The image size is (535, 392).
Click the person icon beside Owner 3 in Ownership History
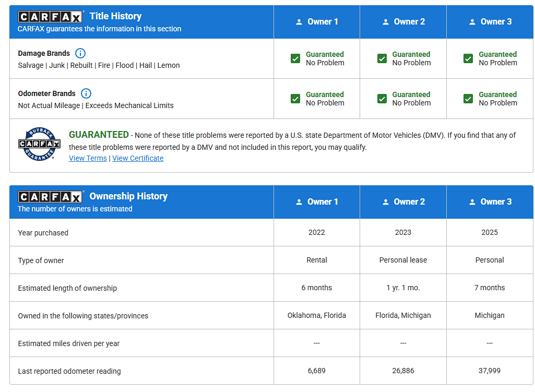click(x=472, y=202)
